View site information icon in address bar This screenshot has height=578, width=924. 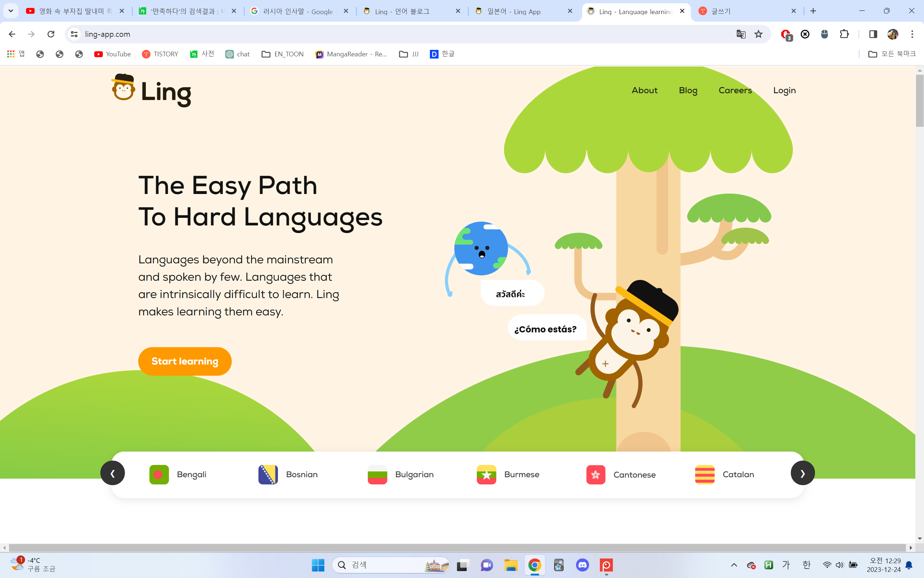[74, 34]
